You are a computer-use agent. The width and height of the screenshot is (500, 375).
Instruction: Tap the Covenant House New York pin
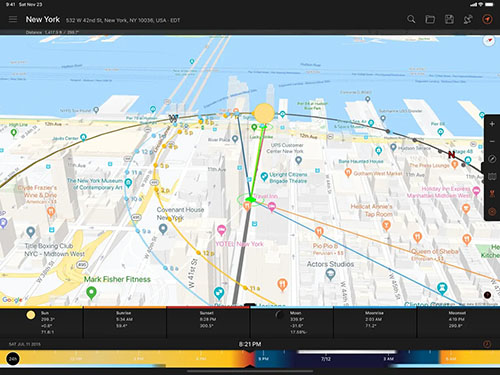pos(163,229)
